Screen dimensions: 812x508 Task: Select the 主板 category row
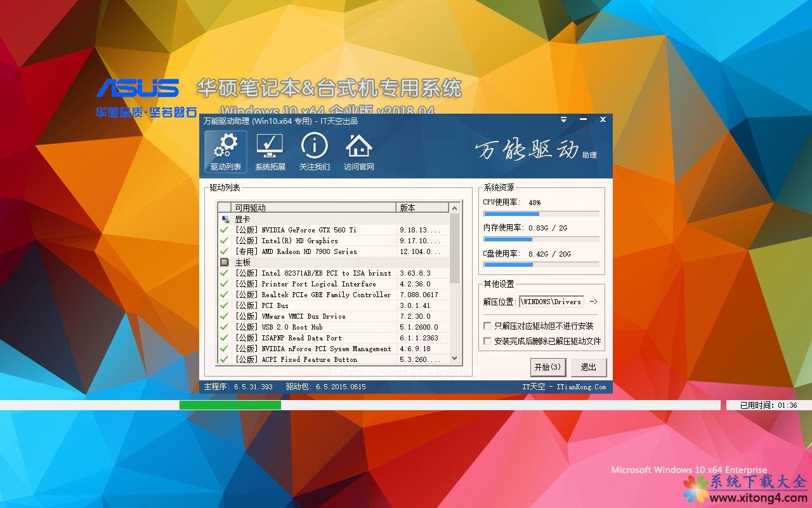pos(333,262)
